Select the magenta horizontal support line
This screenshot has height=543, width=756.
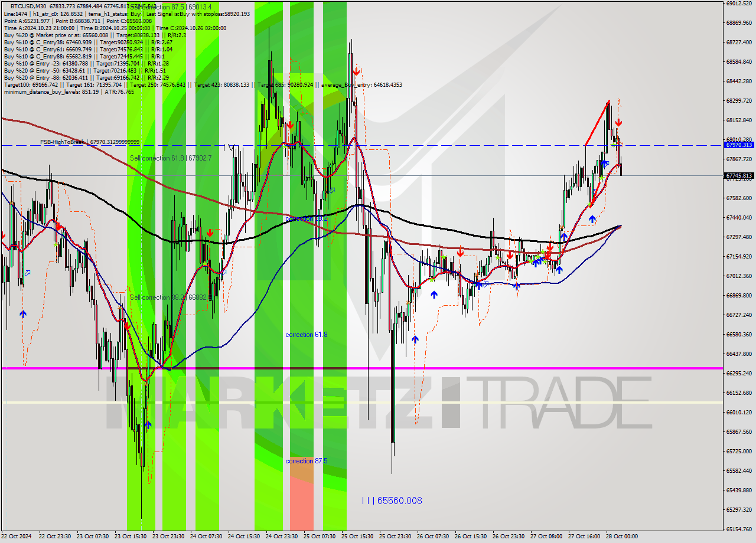(361, 368)
